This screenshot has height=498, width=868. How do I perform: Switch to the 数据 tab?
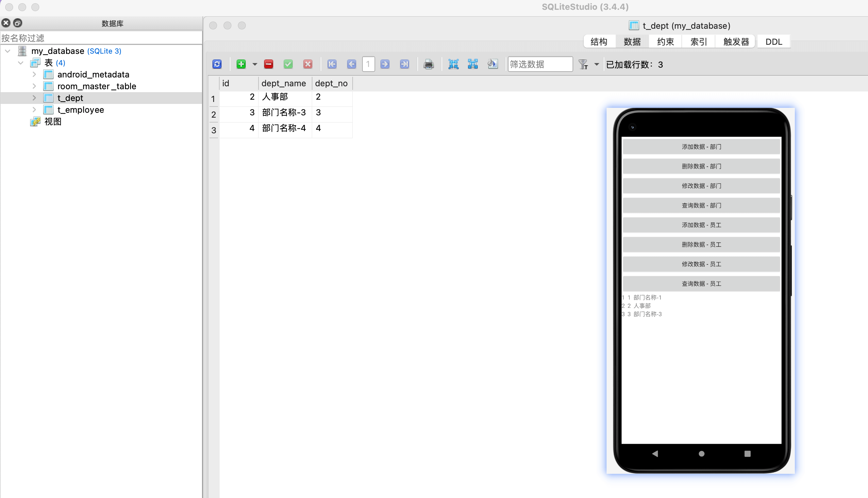[632, 42]
